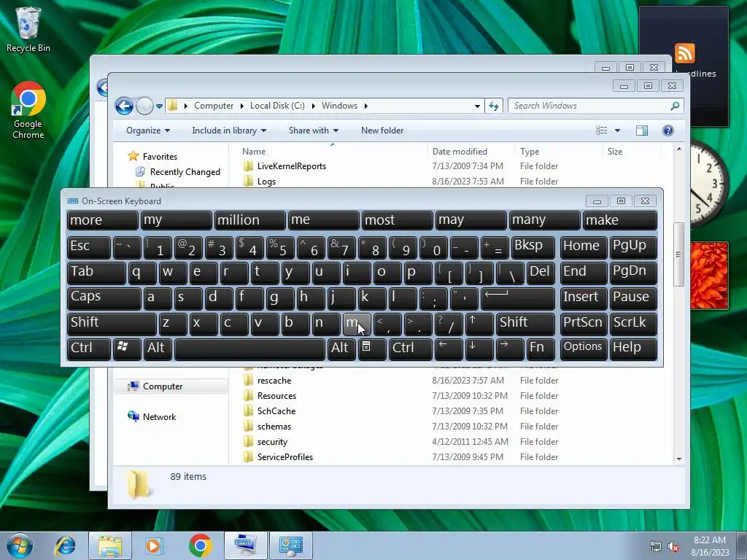Image resolution: width=747 pixels, height=560 pixels.
Task: Click the Forward arrow in Explorer
Action: click(x=144, y=106)
